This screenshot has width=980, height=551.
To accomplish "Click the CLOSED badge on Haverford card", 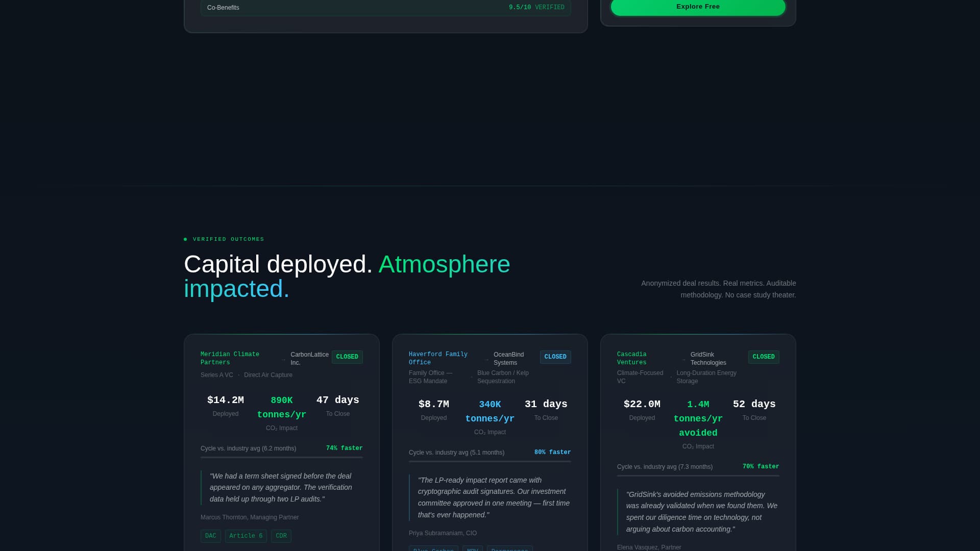I will point(555,357).
